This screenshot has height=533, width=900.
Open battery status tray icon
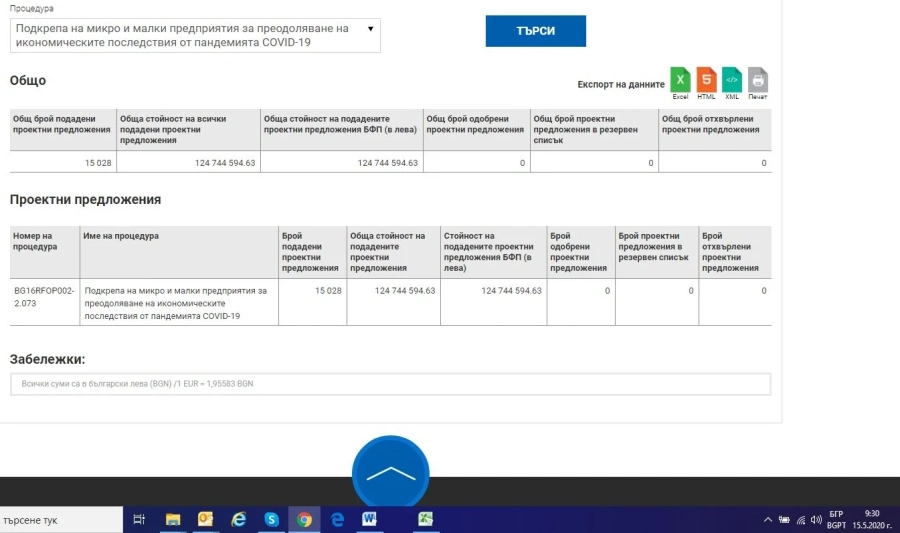(784, 520)
